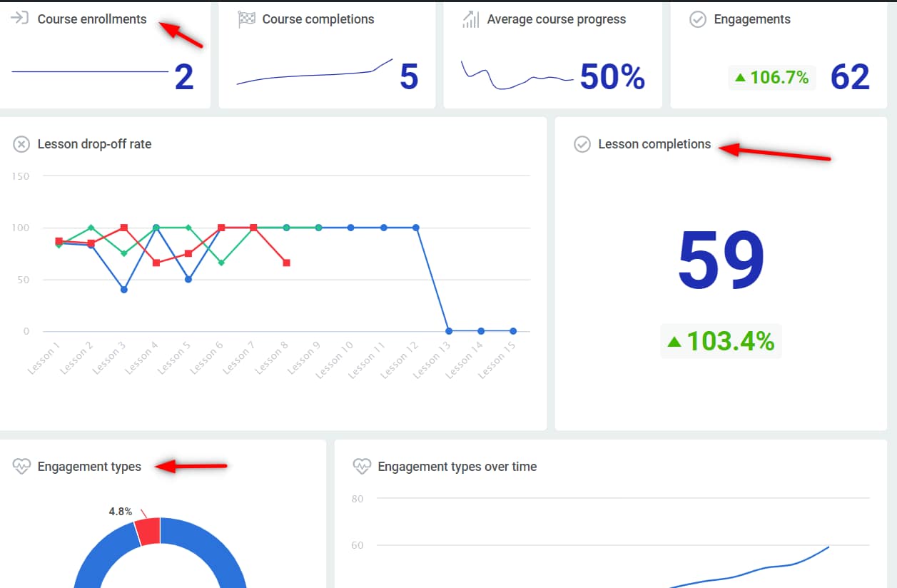Click the blue data point at Lesson 13
The height and width of the screenshot is (588, 897).
[x=449, y=331]
